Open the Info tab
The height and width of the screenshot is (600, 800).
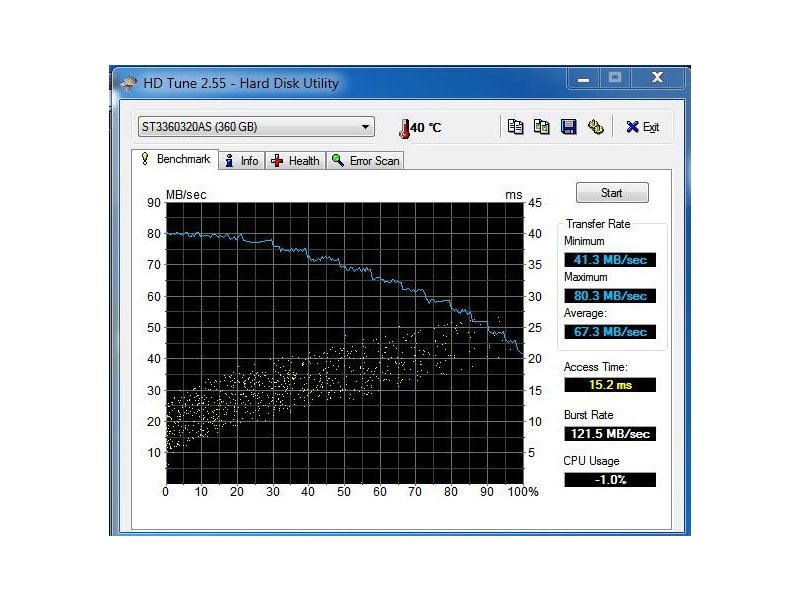pyautogui.click(x=242, y=161)
